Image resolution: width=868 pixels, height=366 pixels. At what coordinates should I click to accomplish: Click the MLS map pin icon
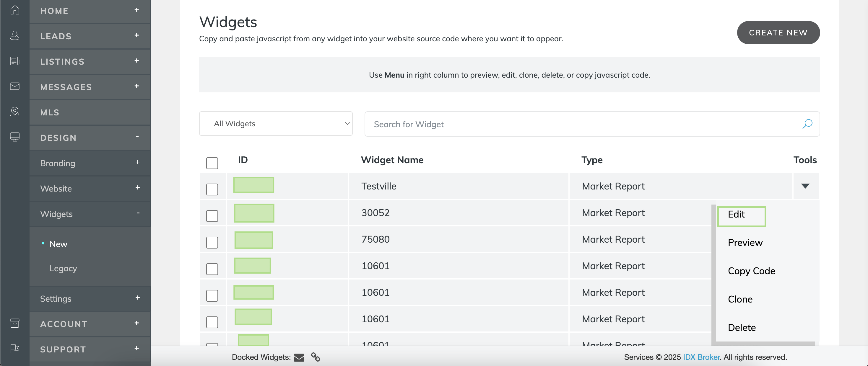click(14, 112)
